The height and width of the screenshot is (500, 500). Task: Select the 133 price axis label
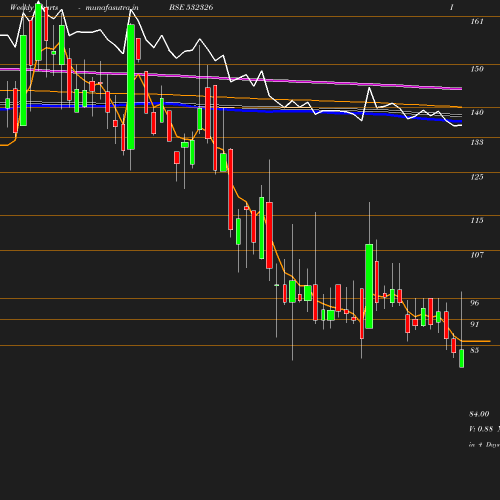click(x=477, y=142)
